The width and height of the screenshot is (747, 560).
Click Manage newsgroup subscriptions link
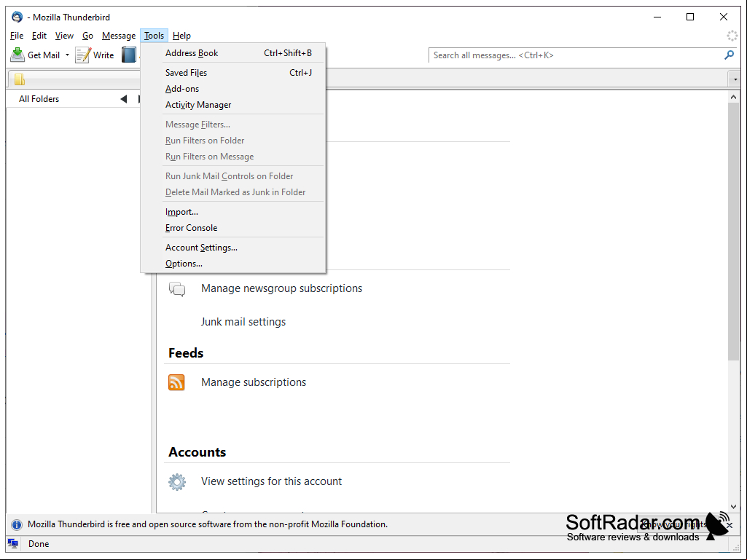pyautogui.click(x=281, y=288)
